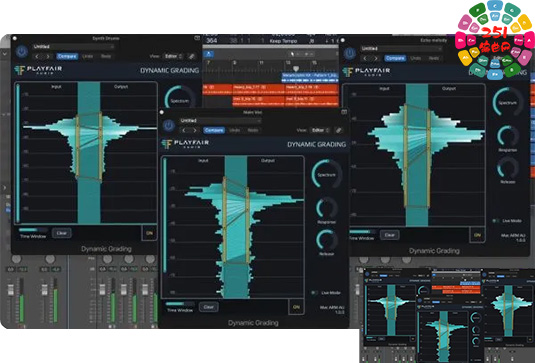Open preset menu in Echo melody window
535x363 pixels.
coord(401,48)
